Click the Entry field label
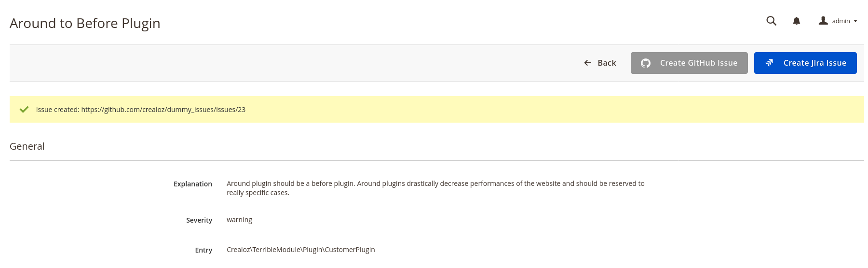The image size is (868, 268). pyautogui.click(x=203, y=250)
